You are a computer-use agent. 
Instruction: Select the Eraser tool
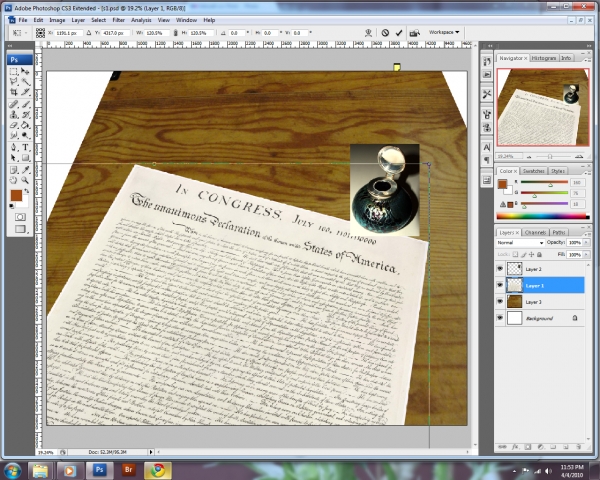coord(14,125)
